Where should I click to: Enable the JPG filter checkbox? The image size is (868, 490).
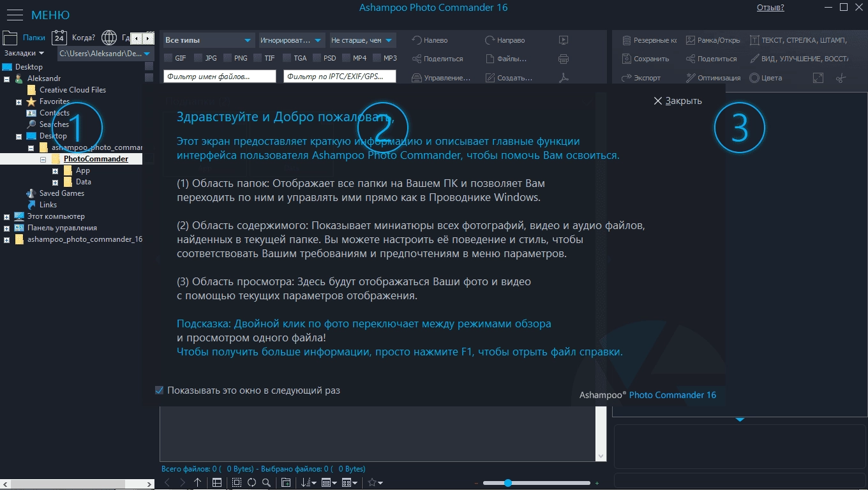pos(198,58)
